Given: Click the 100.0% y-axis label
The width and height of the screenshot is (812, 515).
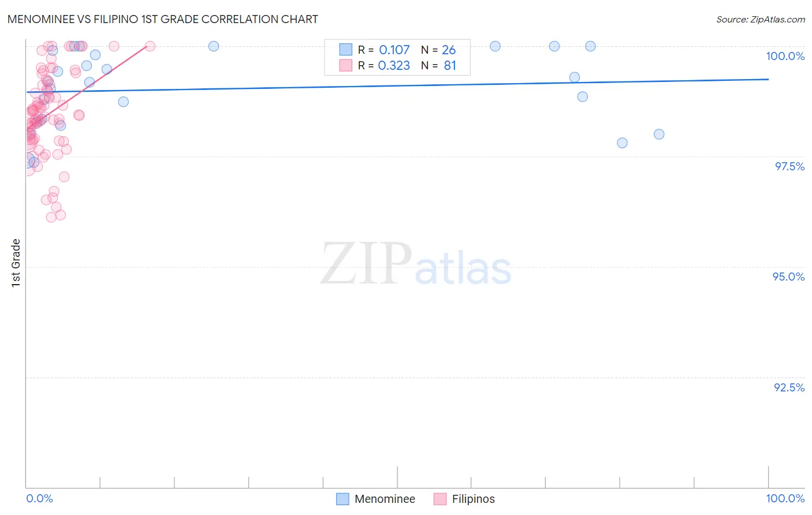Looking at the screenshot, I should [x=785, y=56].
